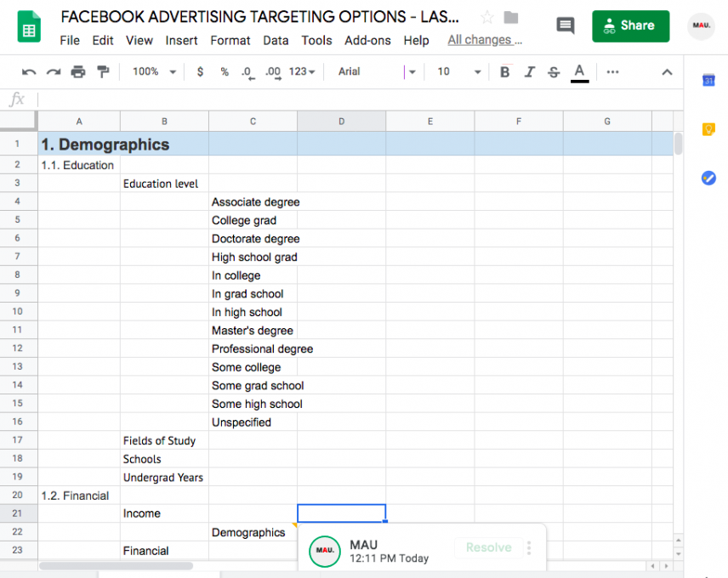The height and width of the screenshot is (578, 728).
Task: Open the File menu
Action: 70,41
